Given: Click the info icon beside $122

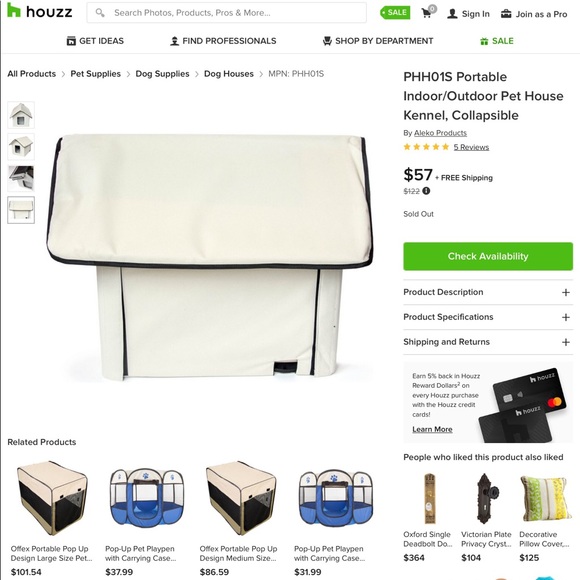Looking at the screenshot, I should [426, 191].
